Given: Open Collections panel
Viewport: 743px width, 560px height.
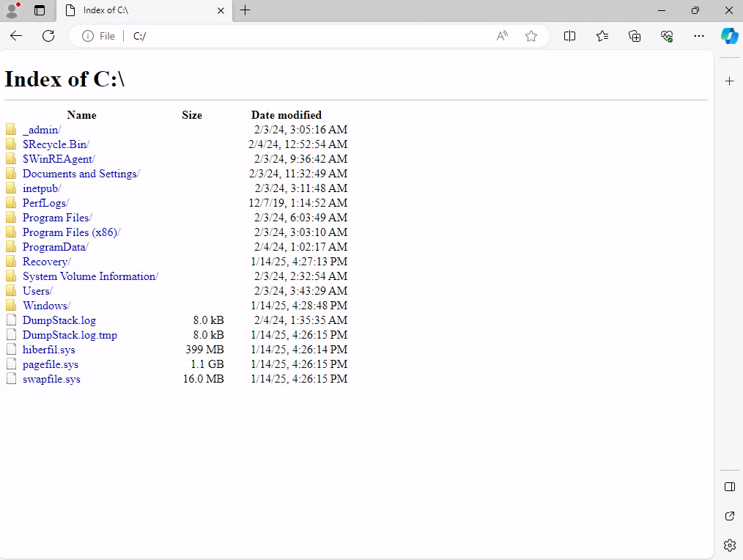Looking at the screenshot, I should click(635, 36).
